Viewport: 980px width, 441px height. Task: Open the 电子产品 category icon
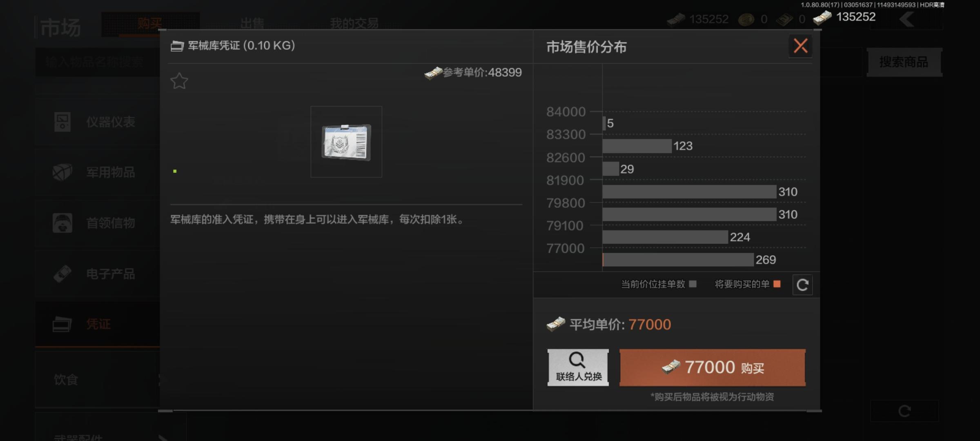click(x=62, y=274)
